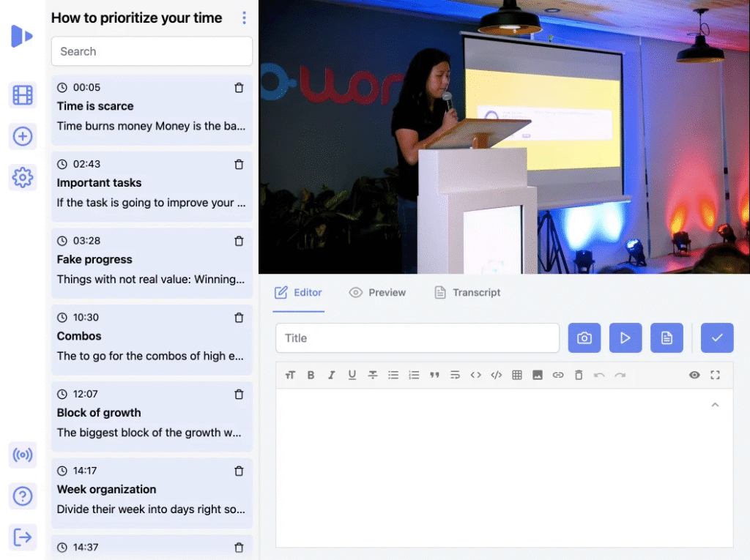Toggle bold formatting in editor
Viewport: 750px width, 560px height.
point(311,375)
